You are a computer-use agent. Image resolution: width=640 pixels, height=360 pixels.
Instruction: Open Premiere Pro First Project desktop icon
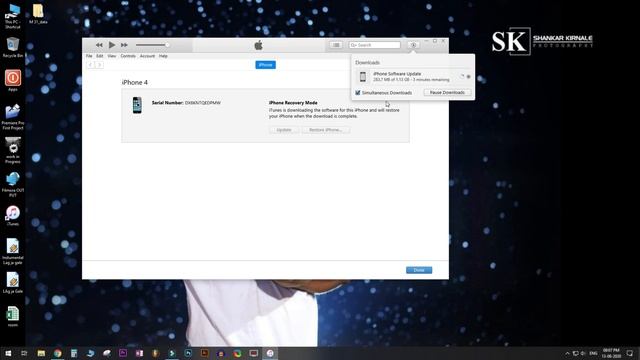click(13, 117)
